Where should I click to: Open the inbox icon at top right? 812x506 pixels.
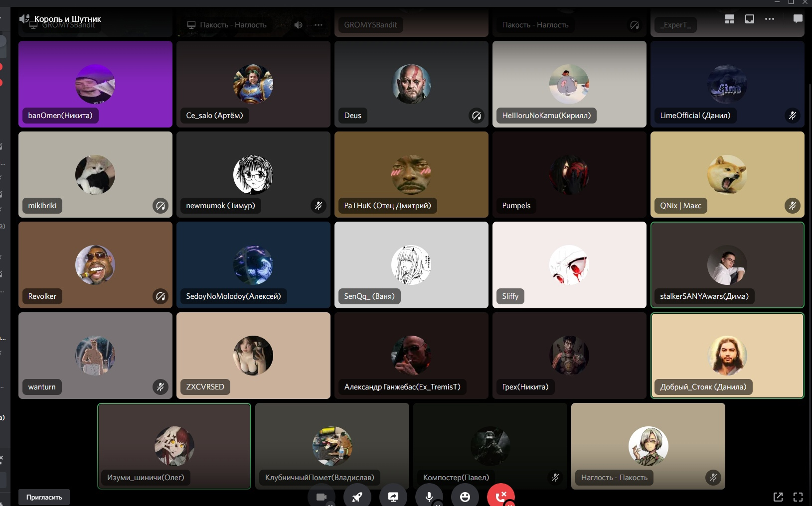[750, 19]
